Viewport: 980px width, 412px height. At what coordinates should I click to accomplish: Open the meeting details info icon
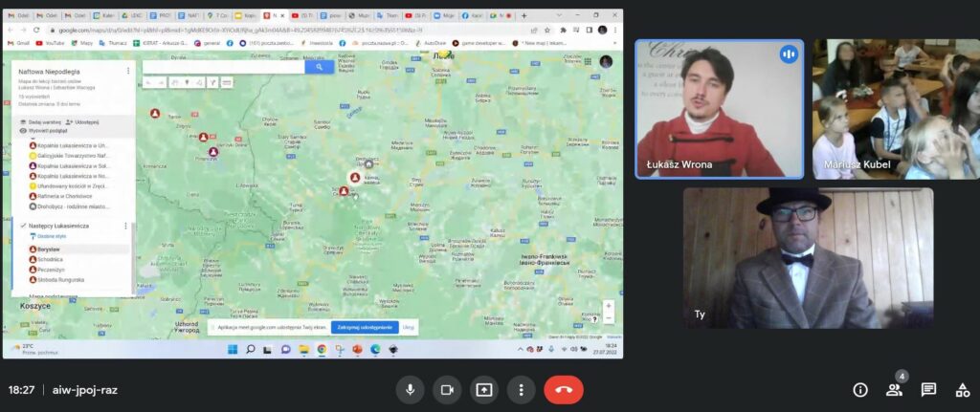click(859, 390)
